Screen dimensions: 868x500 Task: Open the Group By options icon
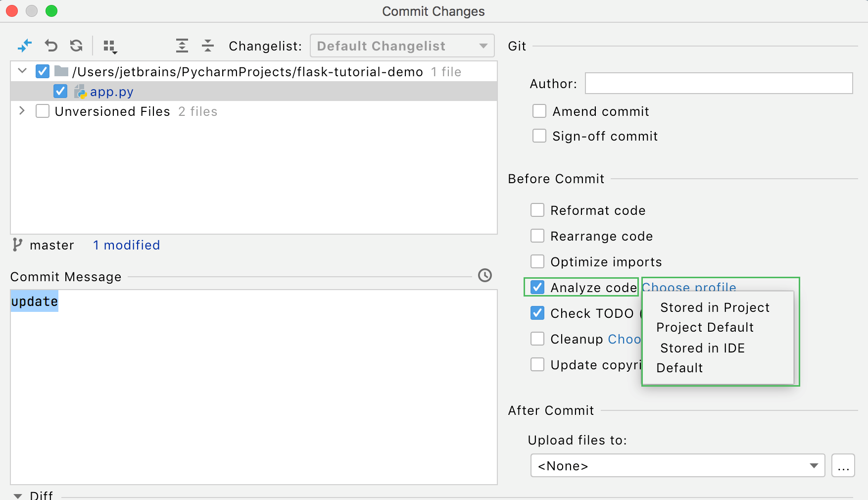coord(109,46)
